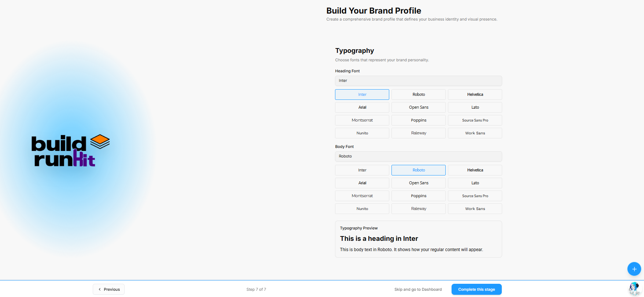The width and height of the screenshot is (644, 297).
Task: Select Lato under Body Font
Action: [475, 183]
